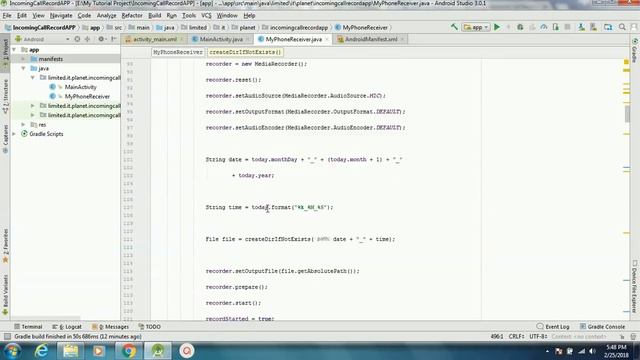Image resolution: width=640 pixels, height=360 pixels.
Task: Switch to the AndroidManifest.xml tab
Action: (x=371, y=39)
